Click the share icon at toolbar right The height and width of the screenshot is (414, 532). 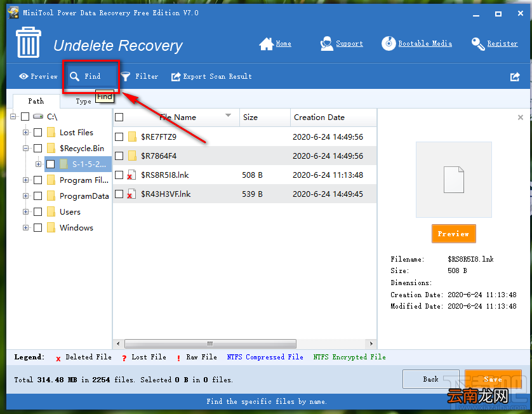(x=515, y=77)
